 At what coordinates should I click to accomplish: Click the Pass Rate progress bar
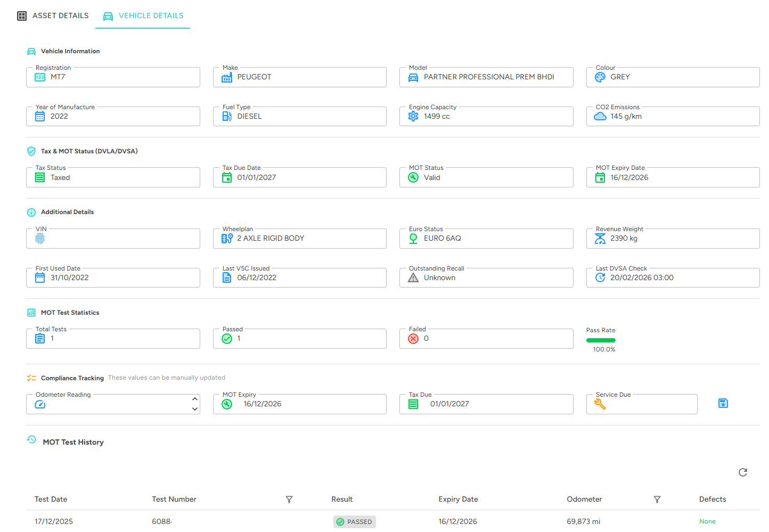coord(601,340)
